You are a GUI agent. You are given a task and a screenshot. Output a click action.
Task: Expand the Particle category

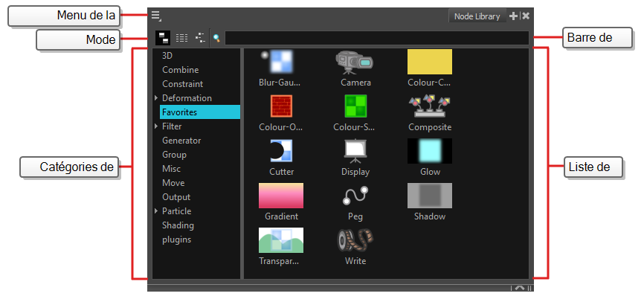tap(156, 211)
